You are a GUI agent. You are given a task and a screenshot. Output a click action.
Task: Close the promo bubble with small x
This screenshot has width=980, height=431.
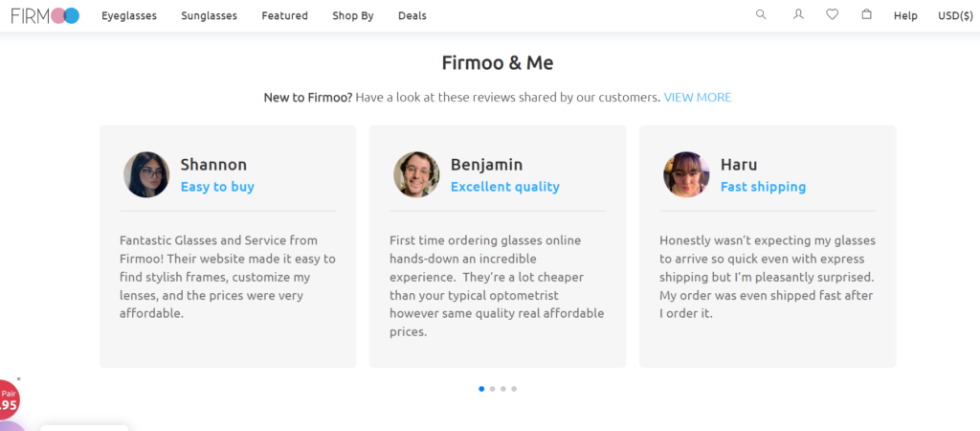(x=19, y=378)
